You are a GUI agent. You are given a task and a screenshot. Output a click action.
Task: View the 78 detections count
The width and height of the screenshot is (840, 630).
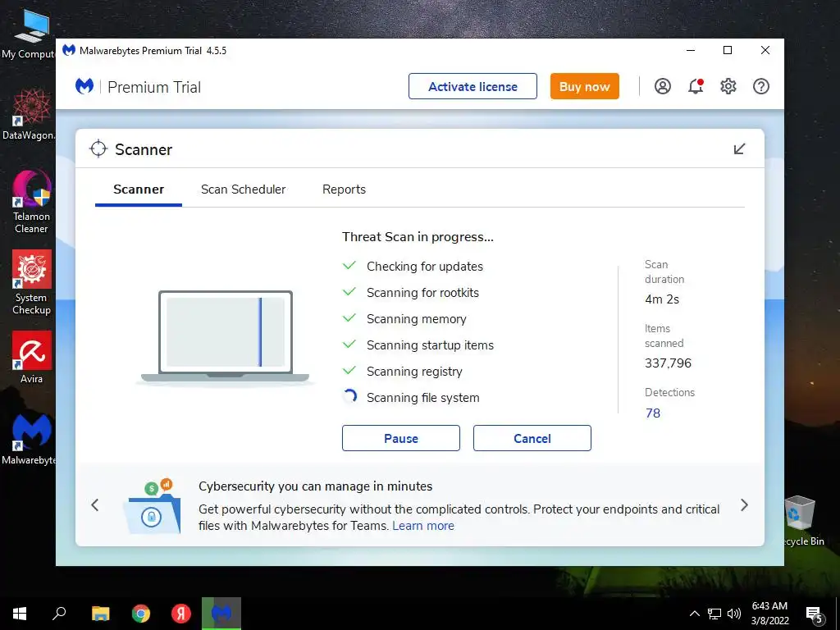coord(653,413)
